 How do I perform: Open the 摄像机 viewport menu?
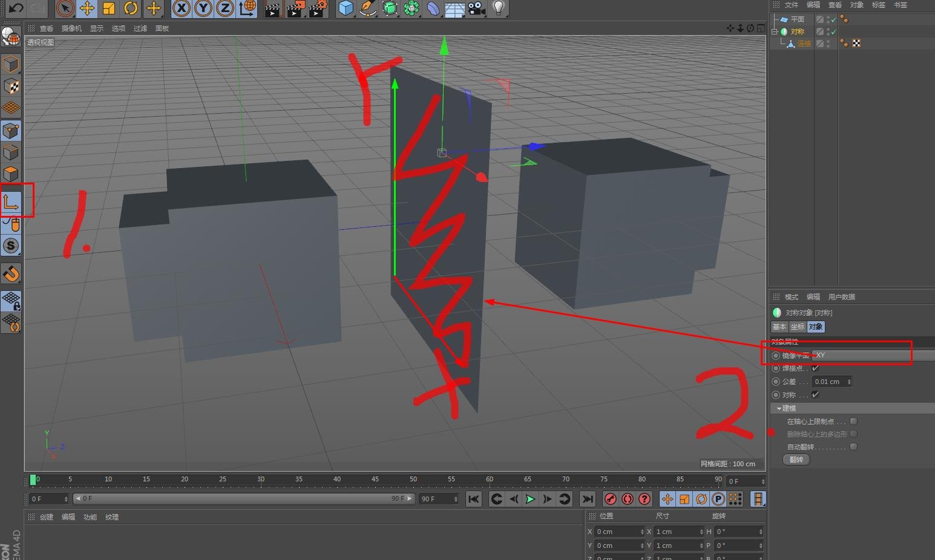pos(71,28)
